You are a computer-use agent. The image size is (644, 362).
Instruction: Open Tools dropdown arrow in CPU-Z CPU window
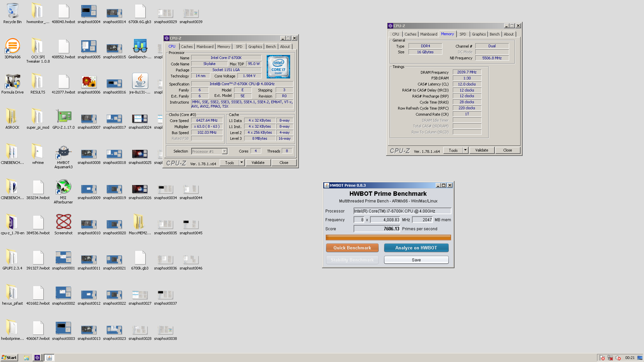click(241, 163)
